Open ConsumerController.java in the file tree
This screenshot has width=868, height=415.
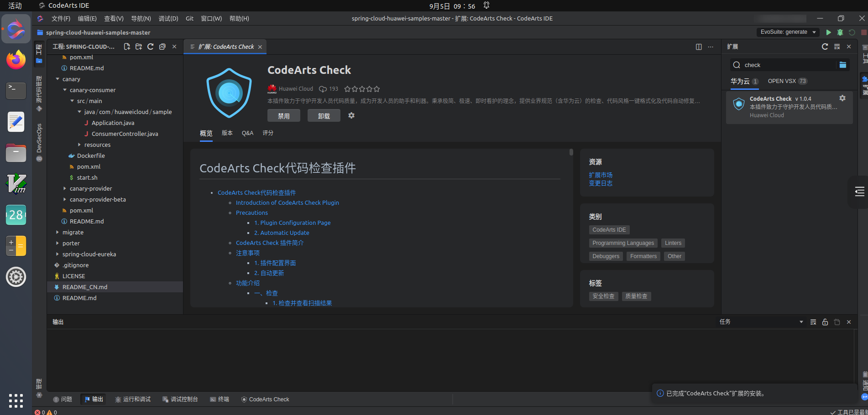[125, 134]
